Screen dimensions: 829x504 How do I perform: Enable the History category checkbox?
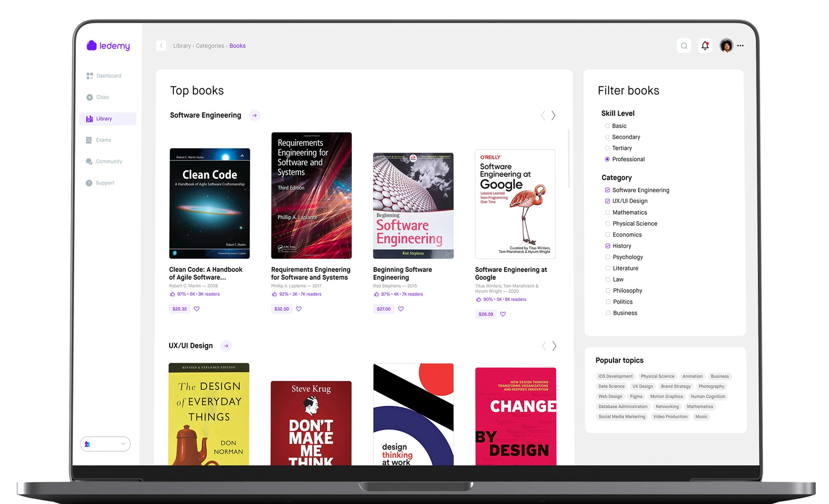pos(607,246)
